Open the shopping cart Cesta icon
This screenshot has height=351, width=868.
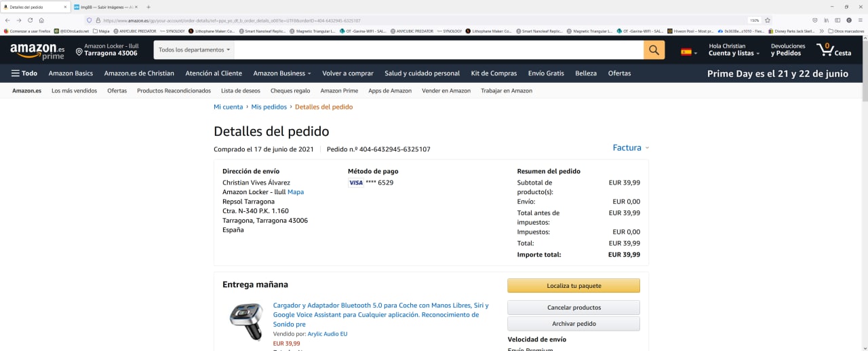(833, 50)
